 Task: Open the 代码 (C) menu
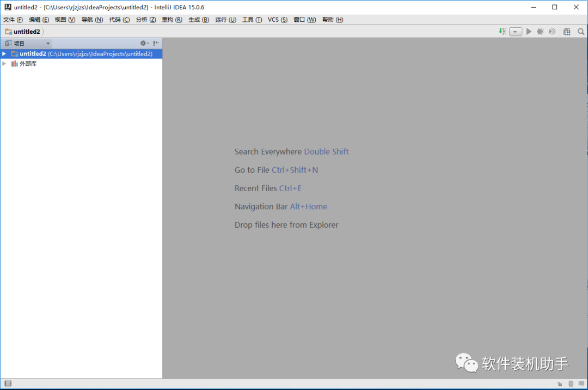click(x=119, y=20)
